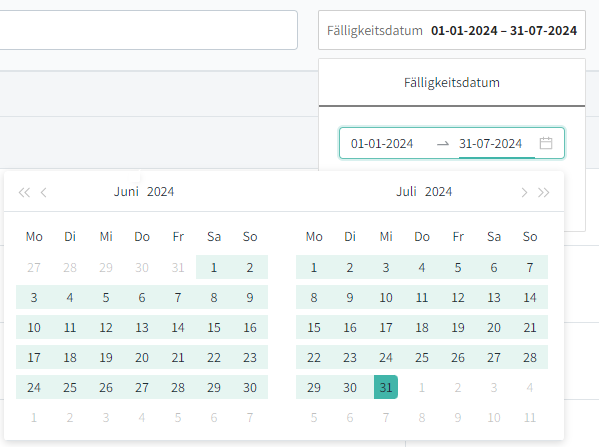Open the 2024 year selector beside Juni
This screenshot has width=599, height=447.
click(160, 191)
